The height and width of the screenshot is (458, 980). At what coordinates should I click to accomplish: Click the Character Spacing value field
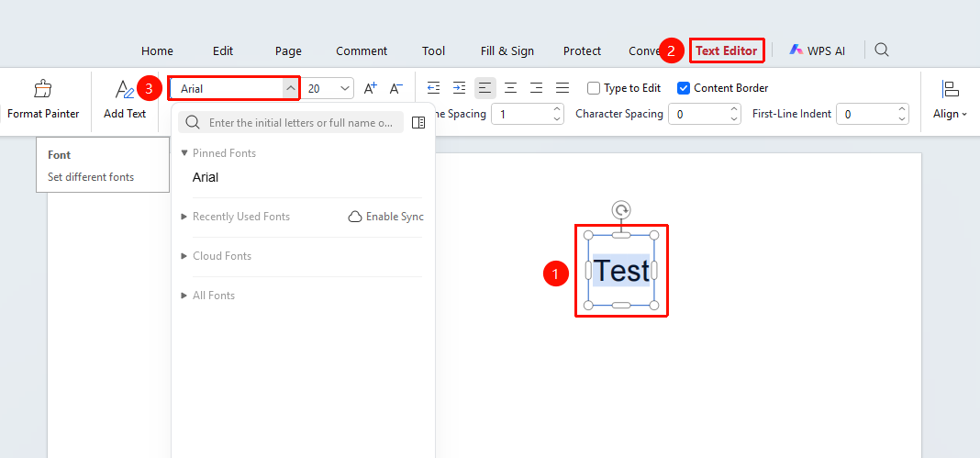pos(698,114)
